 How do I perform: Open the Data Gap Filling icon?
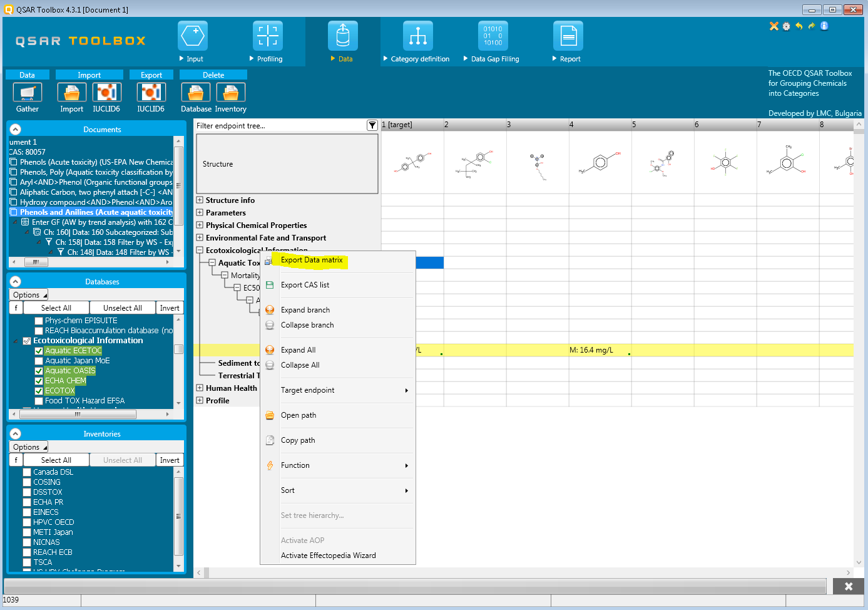click(493, 36)
